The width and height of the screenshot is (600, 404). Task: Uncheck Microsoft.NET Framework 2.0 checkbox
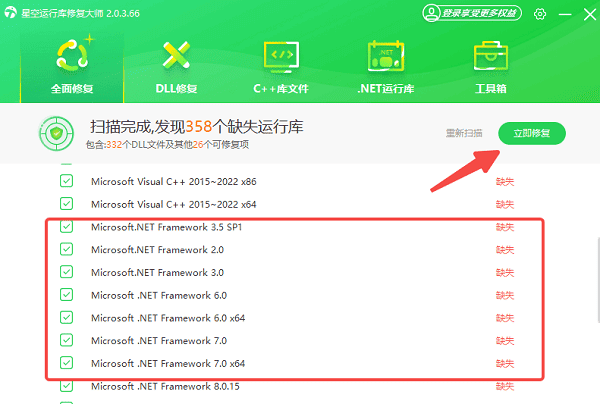pyautogui.click(x=67, y=249)
